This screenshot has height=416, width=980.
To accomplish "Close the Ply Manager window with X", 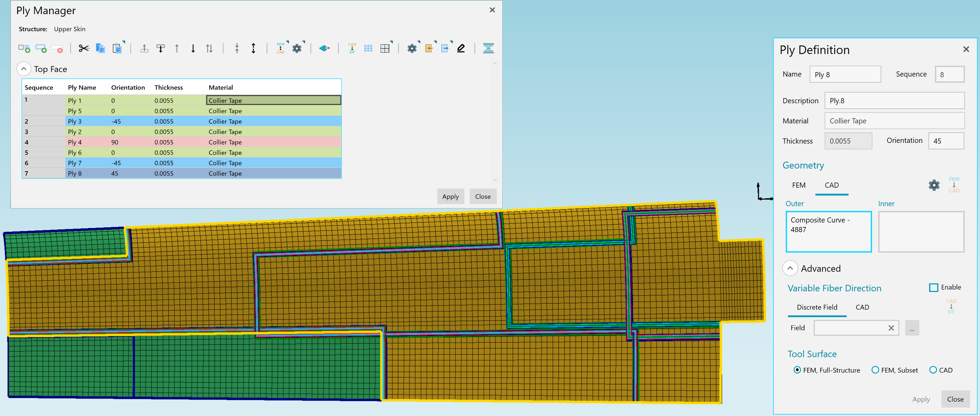I will coord(492,10).
